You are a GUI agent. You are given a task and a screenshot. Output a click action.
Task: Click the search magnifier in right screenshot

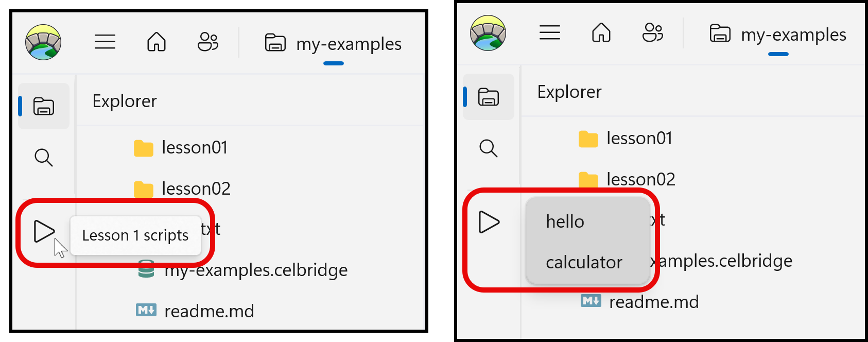tap(489, 148)
